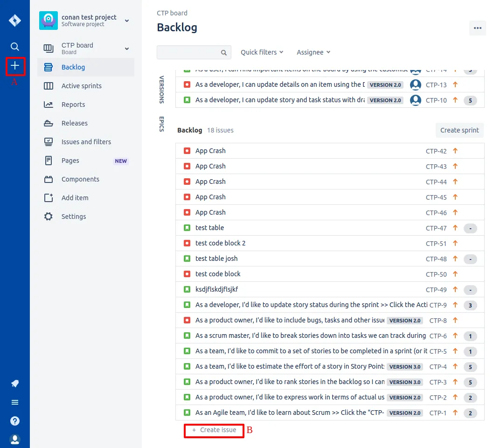Image resolution: width=494 pixels, height=448 pixels.
Task: Click issue key CTP-8
Action: (438, 321)
